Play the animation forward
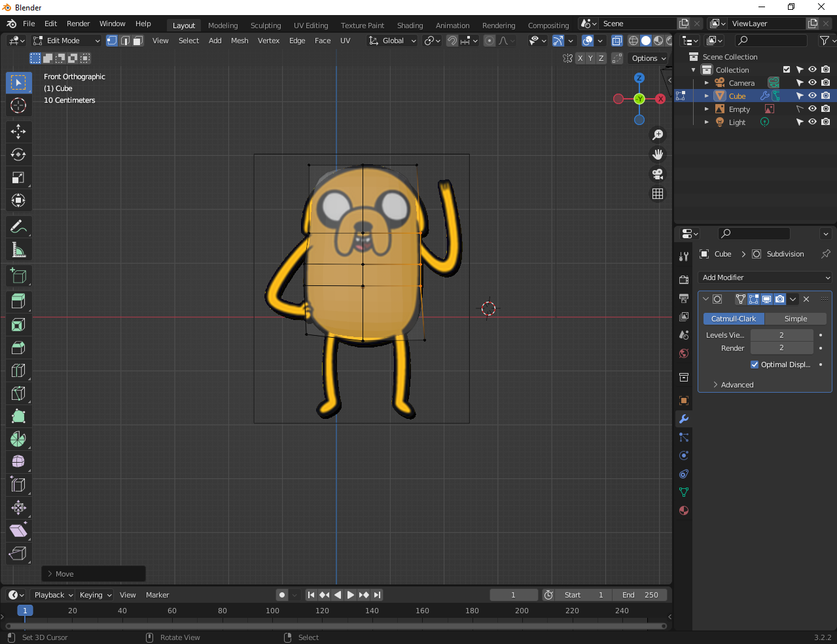The width and height of the screenshot is (837, 644). click(351, 595)
